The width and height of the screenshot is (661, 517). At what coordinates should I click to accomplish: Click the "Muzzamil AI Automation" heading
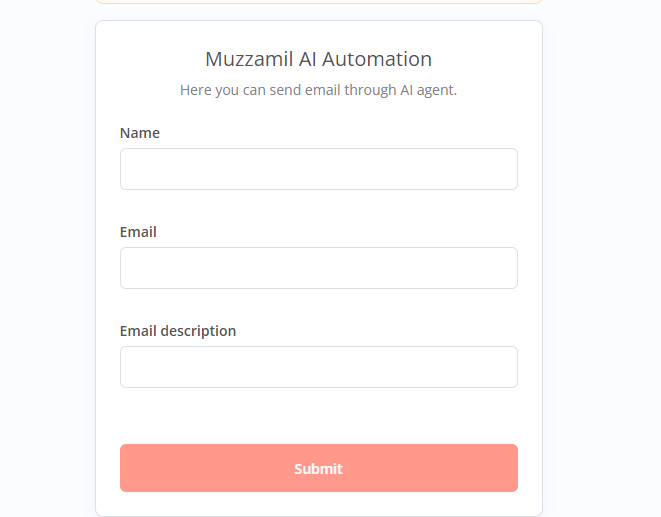click(x=318, y=59)
